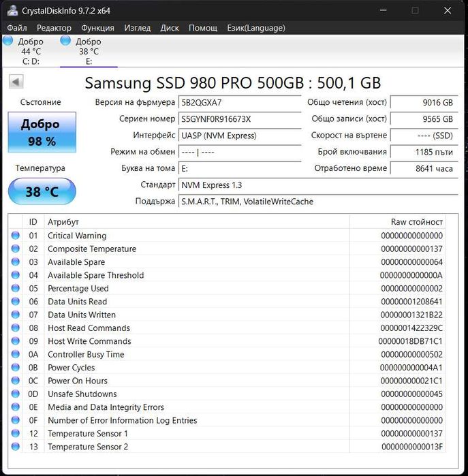Screen dimensions: 468x476
Task: Open the Помощ menu
Action: point(203,28)
